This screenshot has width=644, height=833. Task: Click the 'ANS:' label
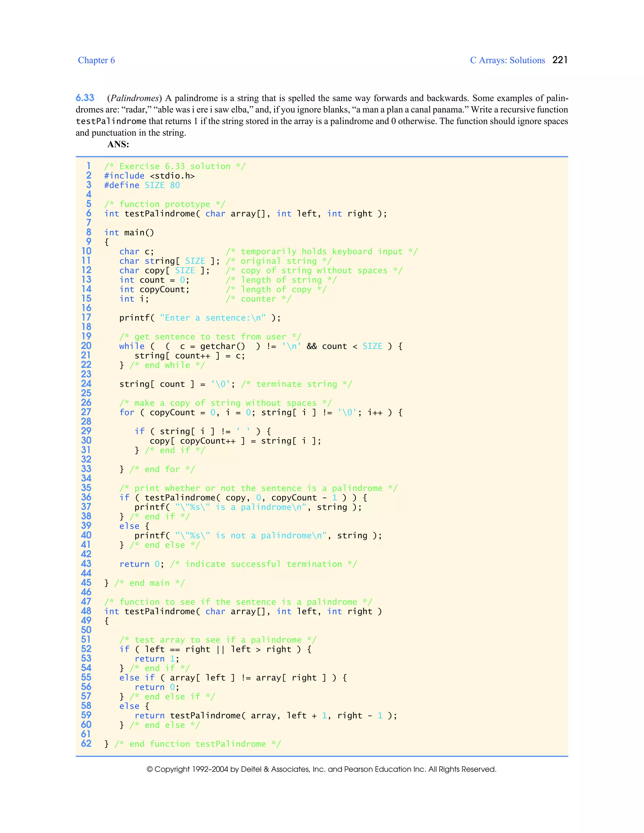coord(118,144)
